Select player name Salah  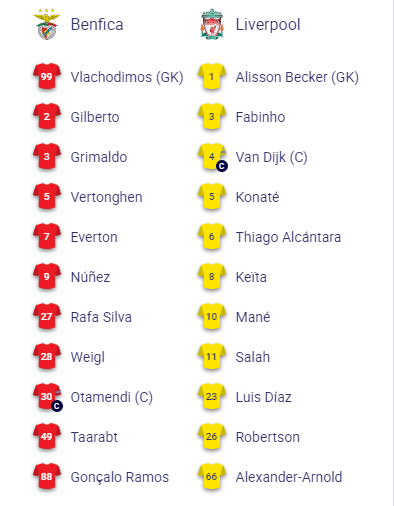[x=253, y=357]
